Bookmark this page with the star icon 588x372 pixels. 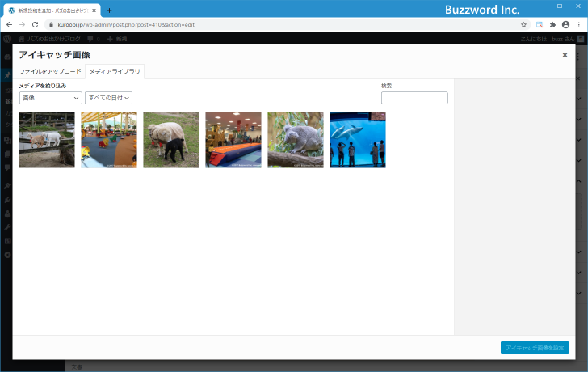pos(523,25)
